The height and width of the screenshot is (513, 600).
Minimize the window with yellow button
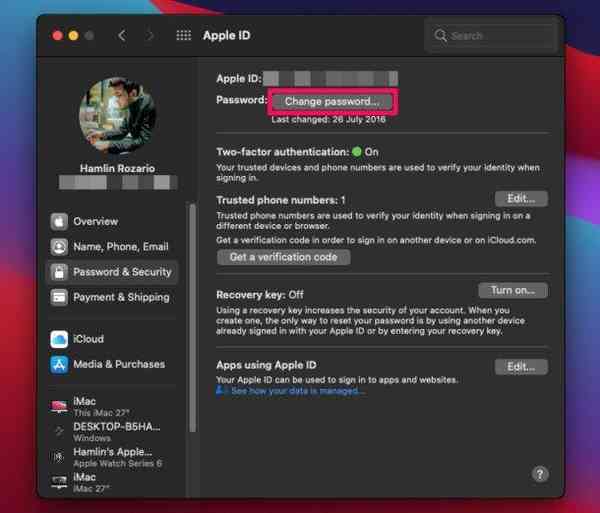click(73, 36)
